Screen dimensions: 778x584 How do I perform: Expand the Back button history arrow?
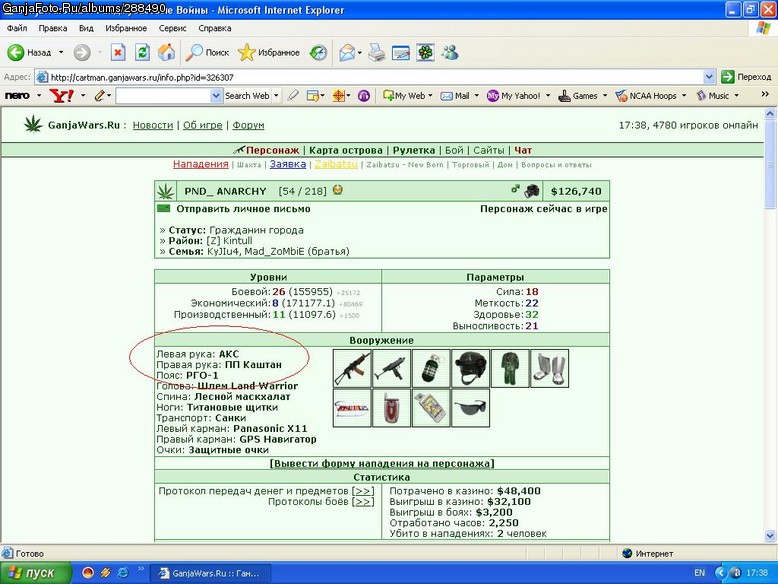(61, 52)
